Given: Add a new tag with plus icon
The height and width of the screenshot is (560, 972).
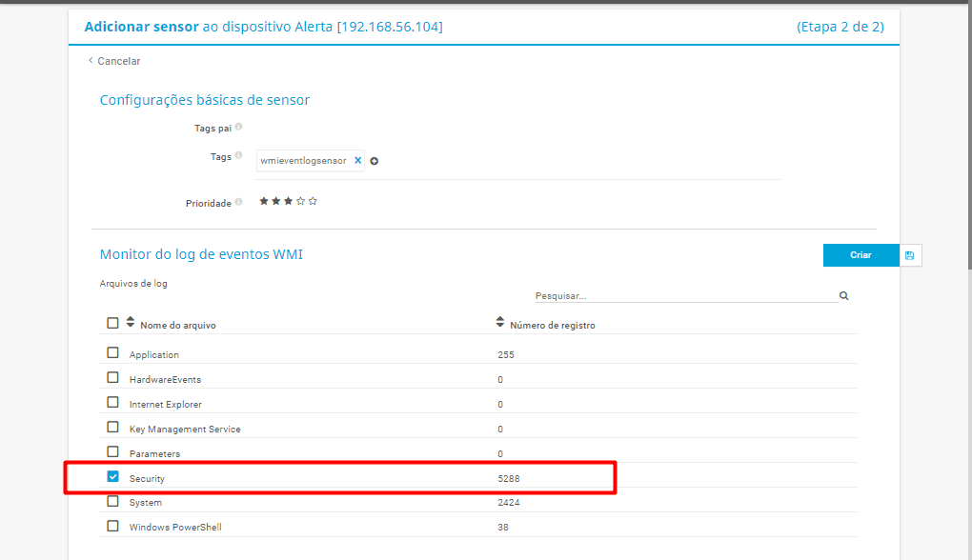Looking at the screenshot, I should click(x=375, y=161).
